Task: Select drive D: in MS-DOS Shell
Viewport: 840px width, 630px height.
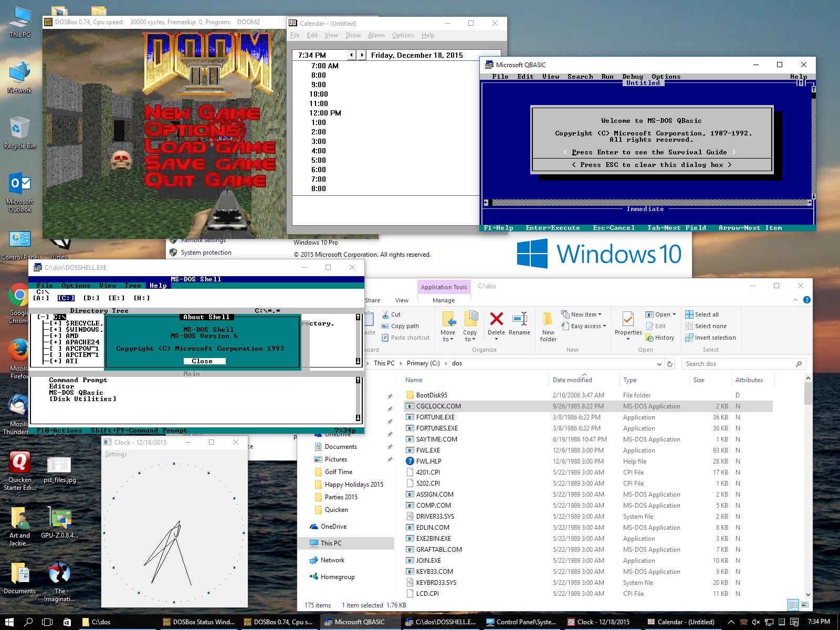Action: click(91, 298)
